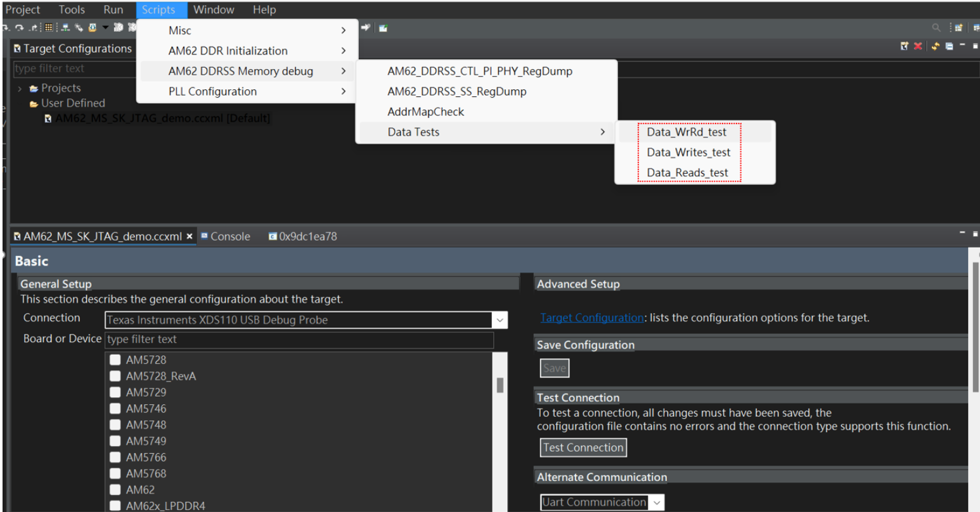The height and width of the screenshot is (512, 980).
Task: Click the Step Return toolbar icon
Action: (33, 28)
